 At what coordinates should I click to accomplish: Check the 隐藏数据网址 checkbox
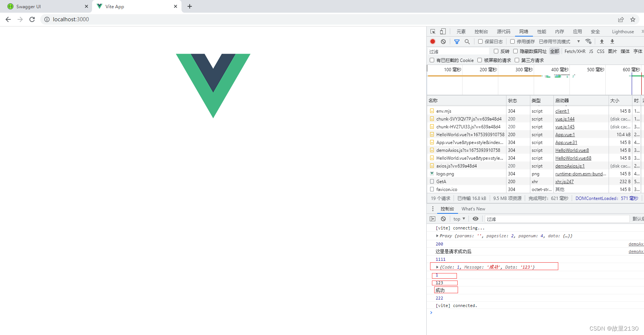point(515,51)
